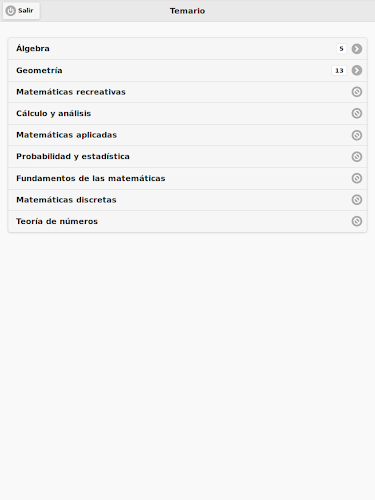375x500 pixels.
Task: Click the Temario header title
Action: [187, 11]
